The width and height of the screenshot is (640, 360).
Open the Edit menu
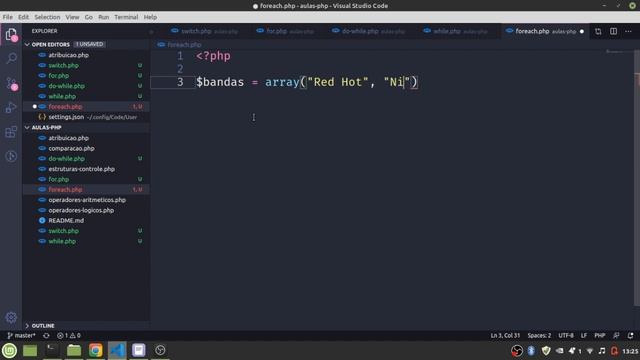(24, 17)
